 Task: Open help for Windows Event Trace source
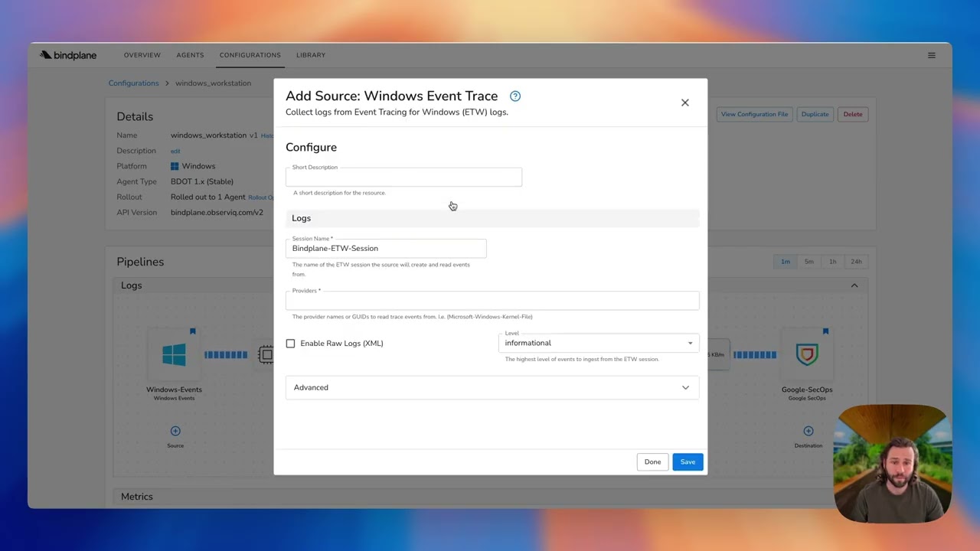tap(515, 96)
